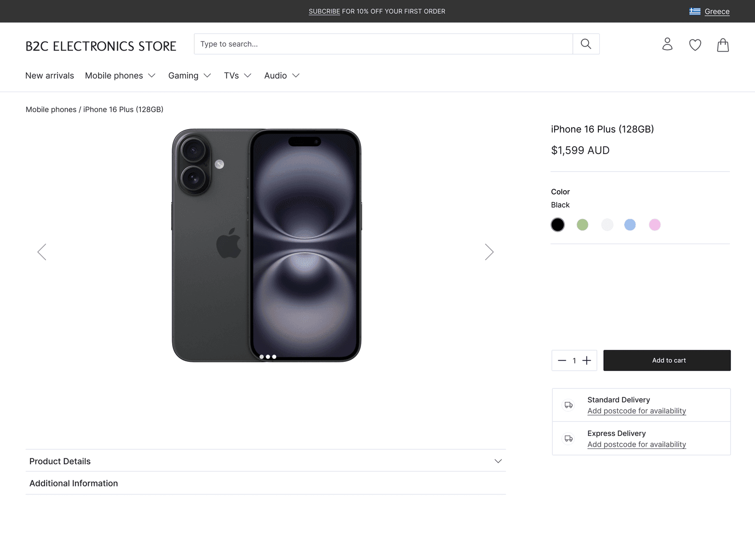Click the Greece country selector link
This screenshot has height=560, width=755.
[x=716, y=12]
